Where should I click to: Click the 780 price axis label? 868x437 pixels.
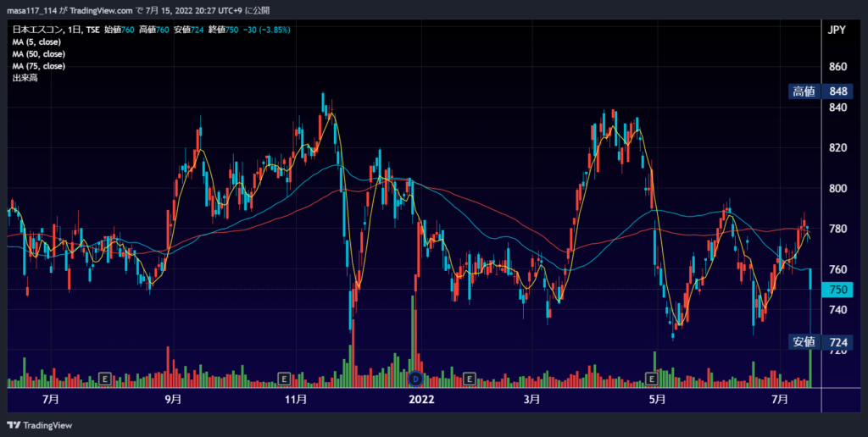(x=838, y=229)
